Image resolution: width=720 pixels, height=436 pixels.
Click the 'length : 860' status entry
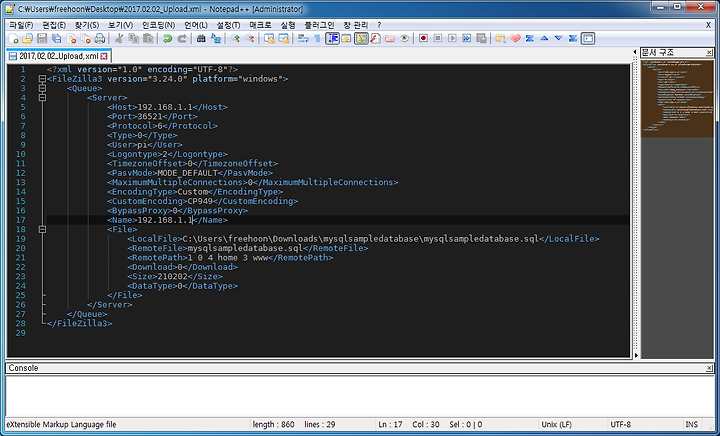click(273, 425)
